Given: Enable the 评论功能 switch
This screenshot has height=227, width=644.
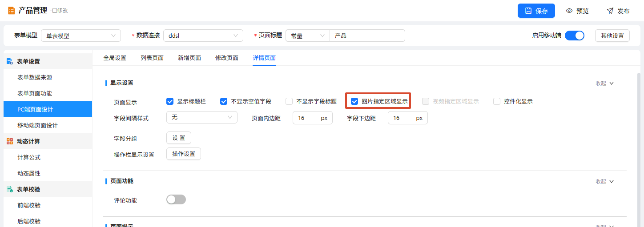Looking at the screenshot, I should click(176, 199).
